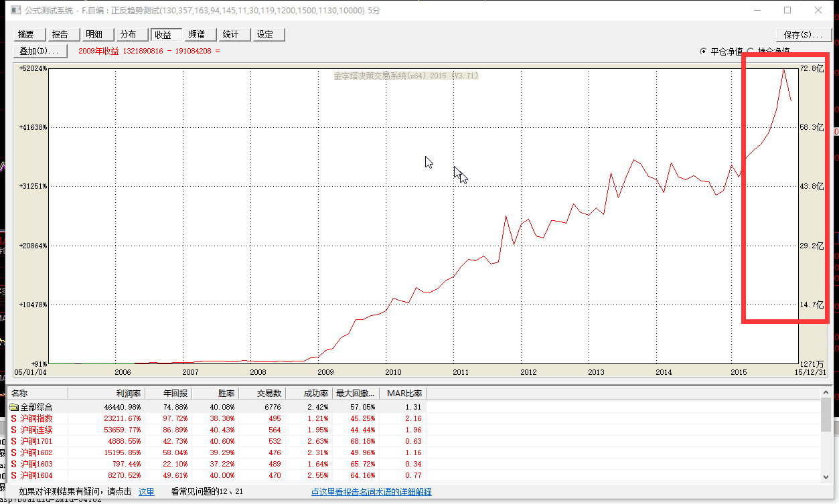Viewport: 839px width, 504px height.
Task: Open the 保存(S)... save options
Action: [802, 35]
